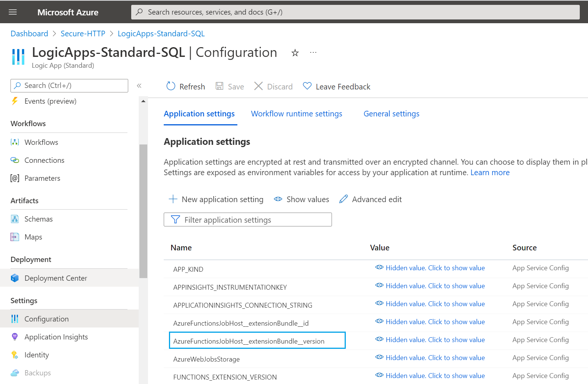Image resolution: width=588 pixels, height=384 pixels.
Task: Open the Deployment Center sidebar item
Action: click(x=56, y=278)
